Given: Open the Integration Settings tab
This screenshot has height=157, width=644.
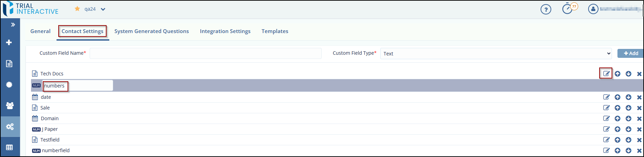Looking at the screenshot, I should pos(225,31).
